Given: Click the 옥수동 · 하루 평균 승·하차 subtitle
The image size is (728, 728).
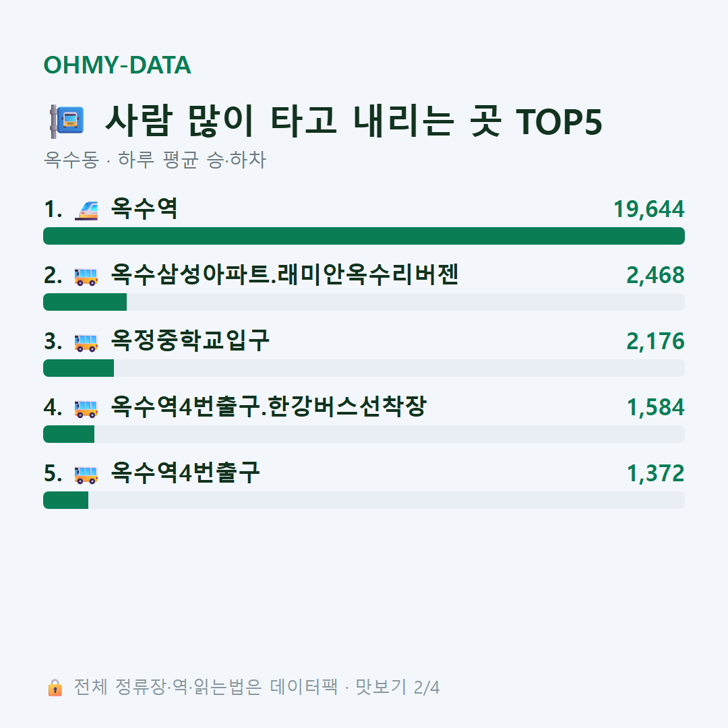Looking at the screenshot, I should (154, 160).
